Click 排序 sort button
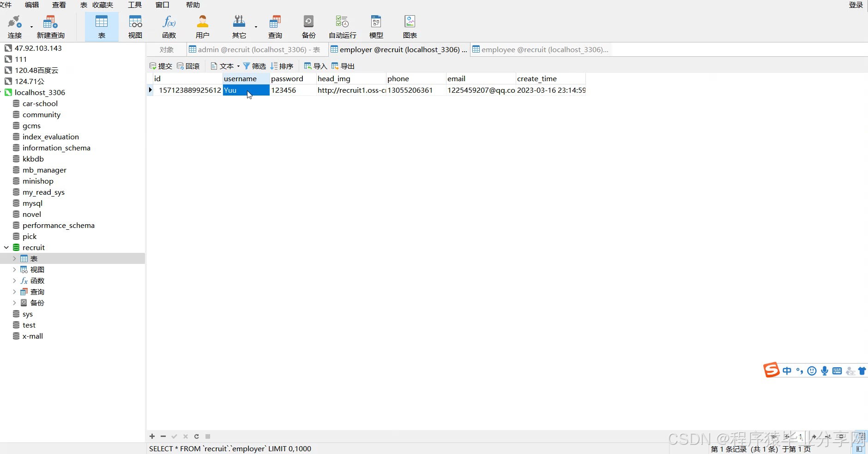Screen dimensions: 868x454 click(282, 66)
